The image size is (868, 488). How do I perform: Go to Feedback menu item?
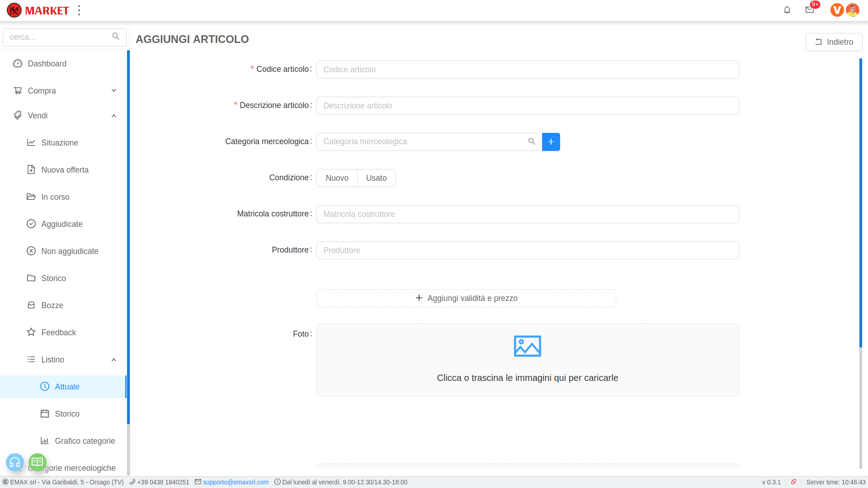pos(58,333)
